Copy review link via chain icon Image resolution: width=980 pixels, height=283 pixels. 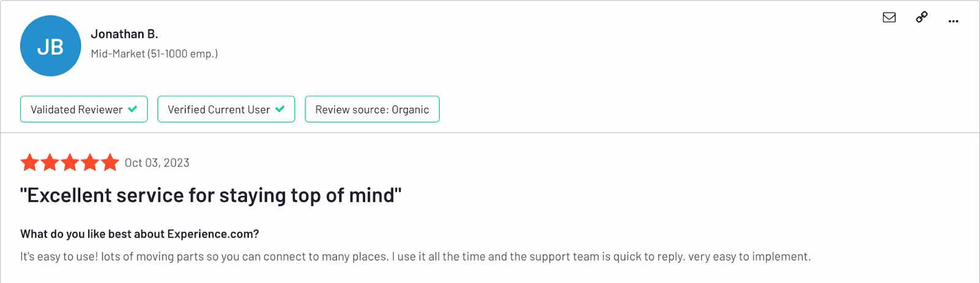pos(922,17)
